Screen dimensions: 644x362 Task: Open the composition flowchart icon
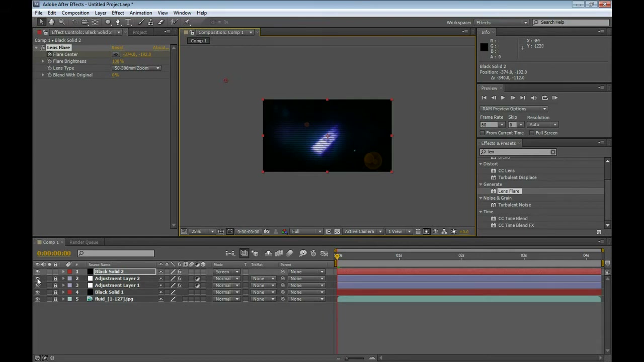tap(445, 232)
